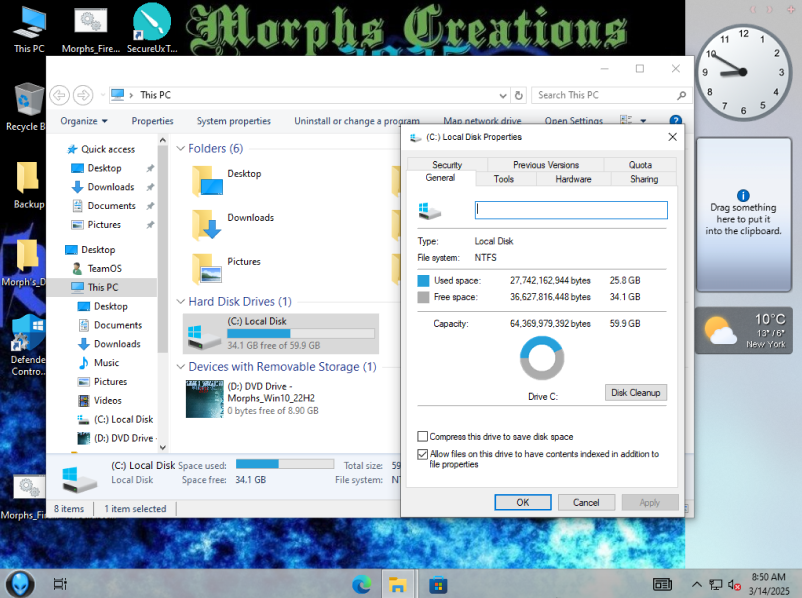Viewport: 802px width, 598px height.
Task: Click the alien Start button
Action: [x=20, y=584]
